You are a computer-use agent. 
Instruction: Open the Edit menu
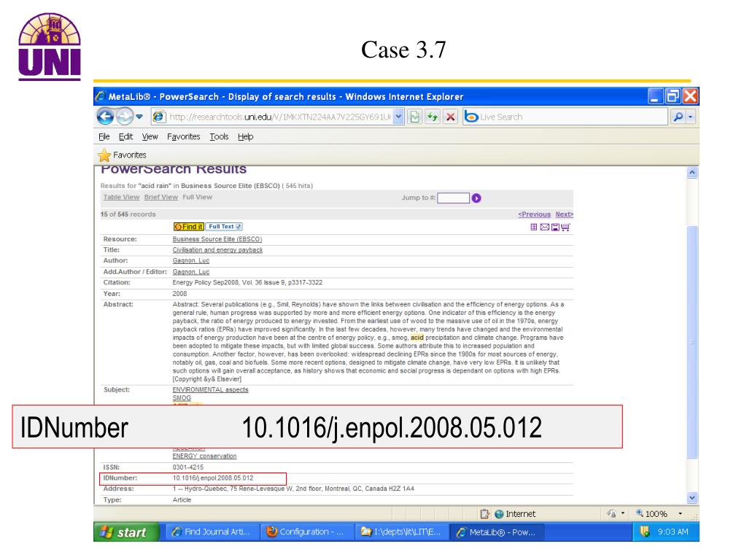(125, 136)
